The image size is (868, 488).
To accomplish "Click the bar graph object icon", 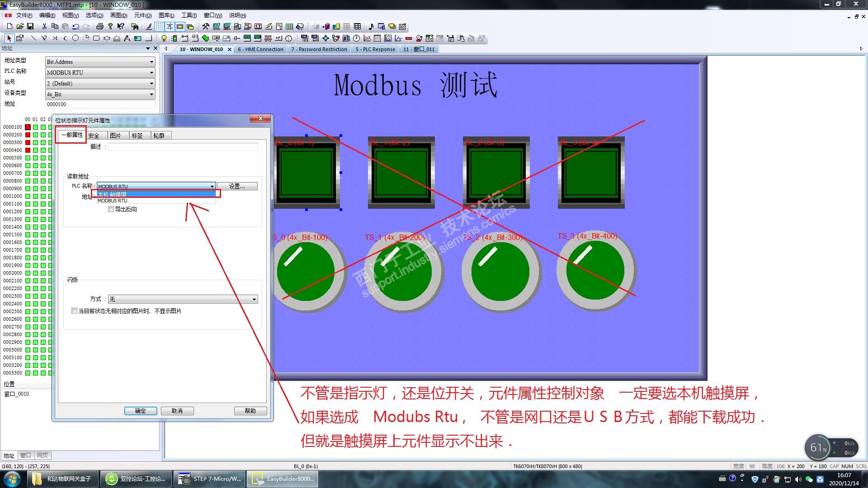I will [x=346, y=38].
